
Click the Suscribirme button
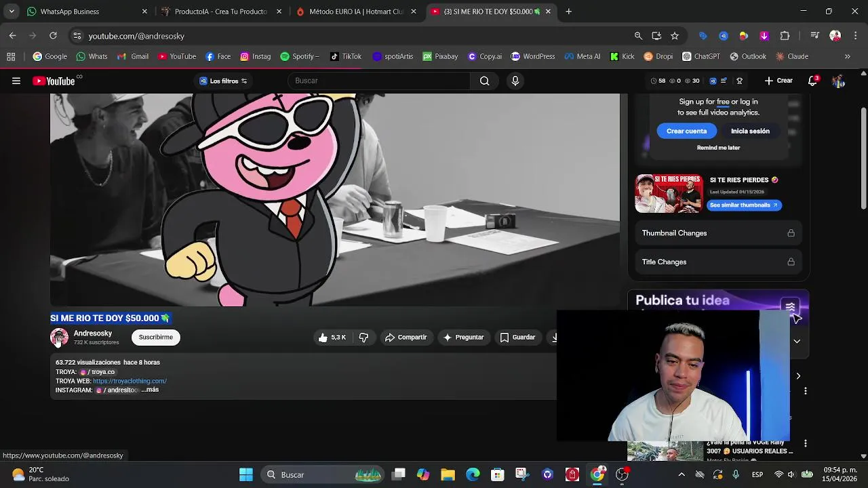coord(156,338)
